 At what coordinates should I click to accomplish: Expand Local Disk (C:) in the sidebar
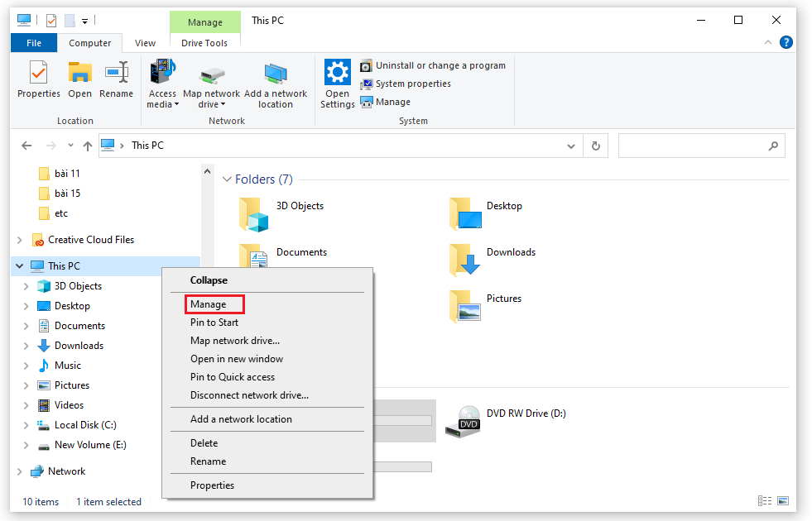pos(26,424)
